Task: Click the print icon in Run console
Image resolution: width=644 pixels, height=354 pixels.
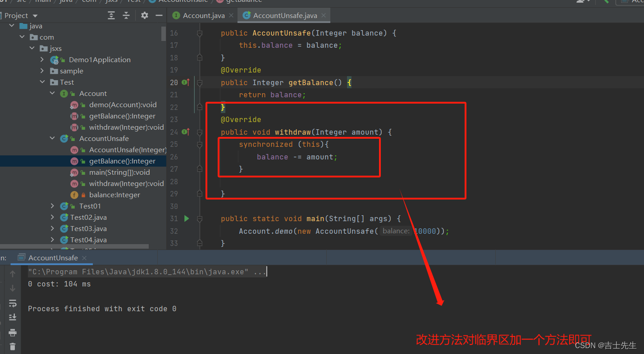Action: (13, 333)
